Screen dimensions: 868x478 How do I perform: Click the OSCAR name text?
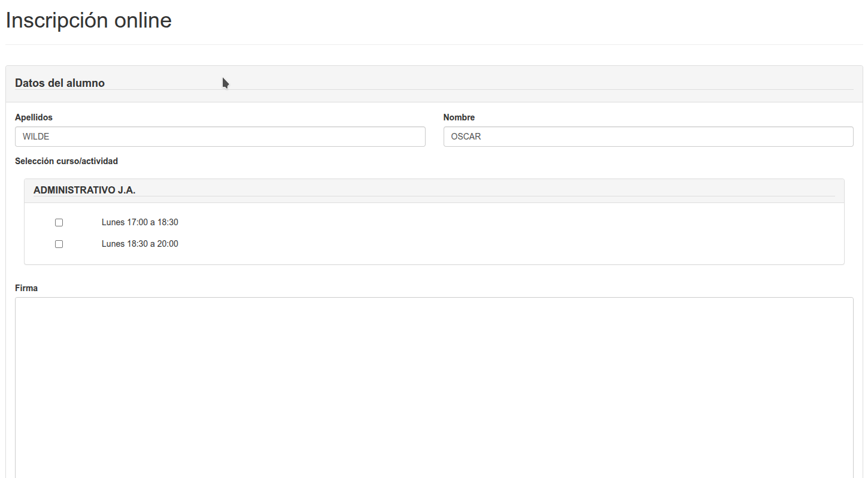click(x=466, y=137)
